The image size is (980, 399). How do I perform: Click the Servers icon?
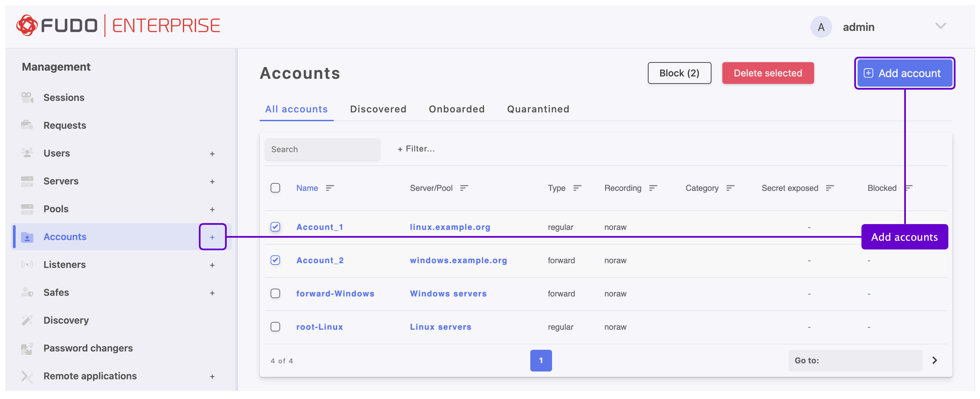tap(27, 181)
